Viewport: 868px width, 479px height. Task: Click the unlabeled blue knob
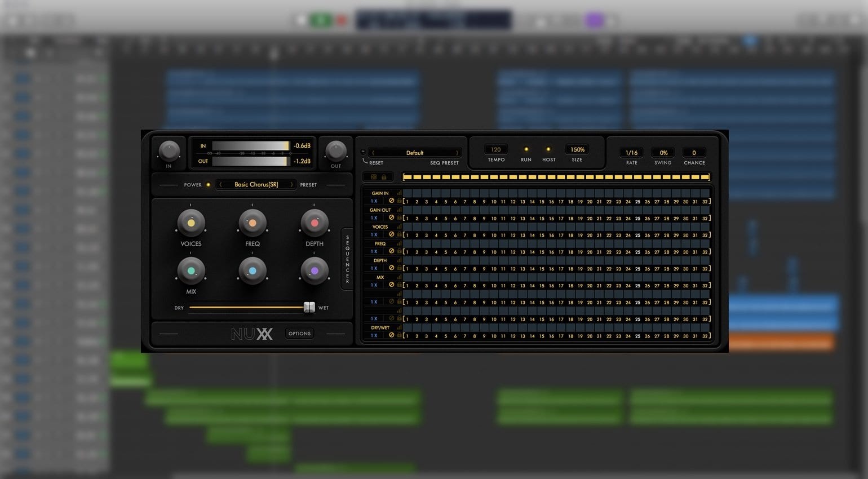[x=253, y=271]
